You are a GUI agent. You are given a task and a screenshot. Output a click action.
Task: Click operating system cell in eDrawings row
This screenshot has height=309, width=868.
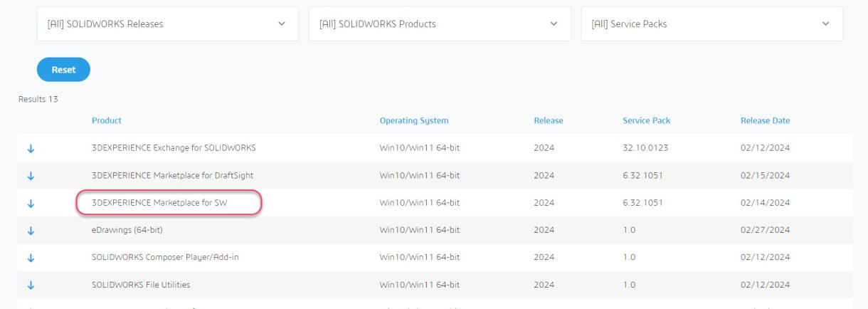(420, 230)
